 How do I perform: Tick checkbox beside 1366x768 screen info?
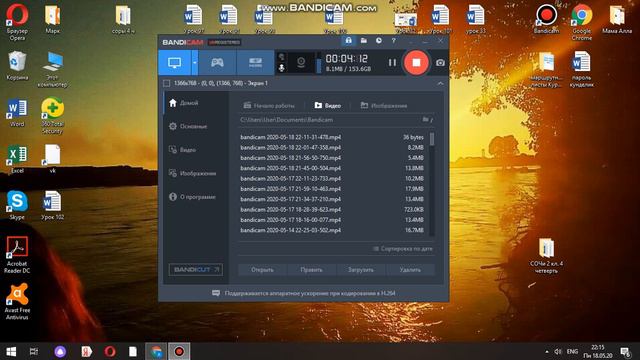click(167, 83)
